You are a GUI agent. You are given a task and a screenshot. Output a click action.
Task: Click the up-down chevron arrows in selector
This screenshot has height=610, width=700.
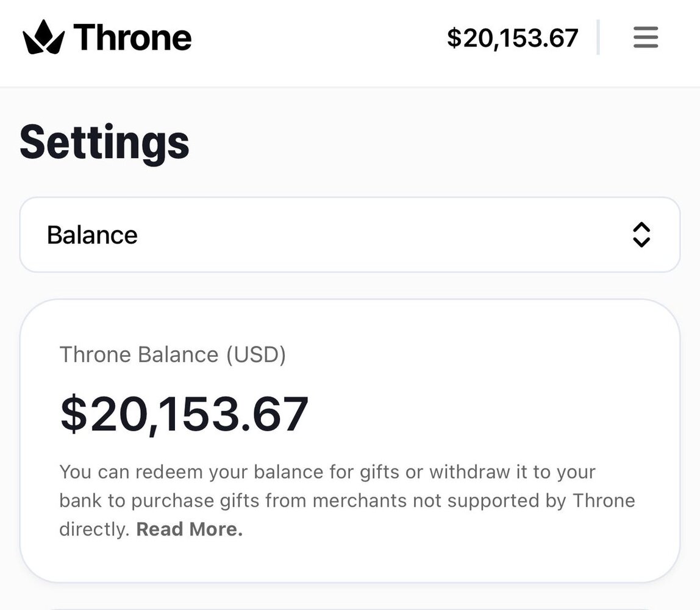point(641,235)
